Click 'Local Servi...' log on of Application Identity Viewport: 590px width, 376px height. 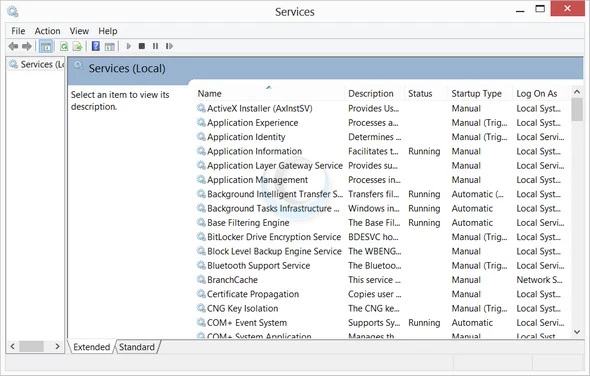[540, 137]
